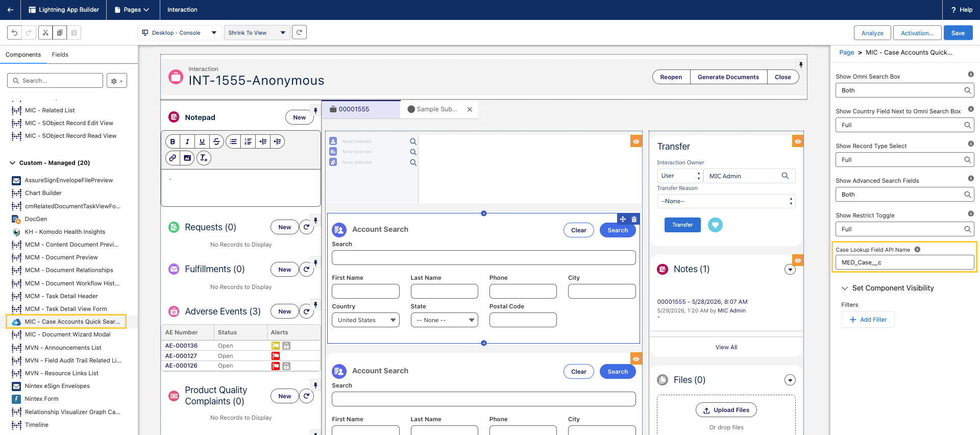Collapse the Custom - Managed section
This screenshot has width=980, height=435.
[x=13, y=163]
